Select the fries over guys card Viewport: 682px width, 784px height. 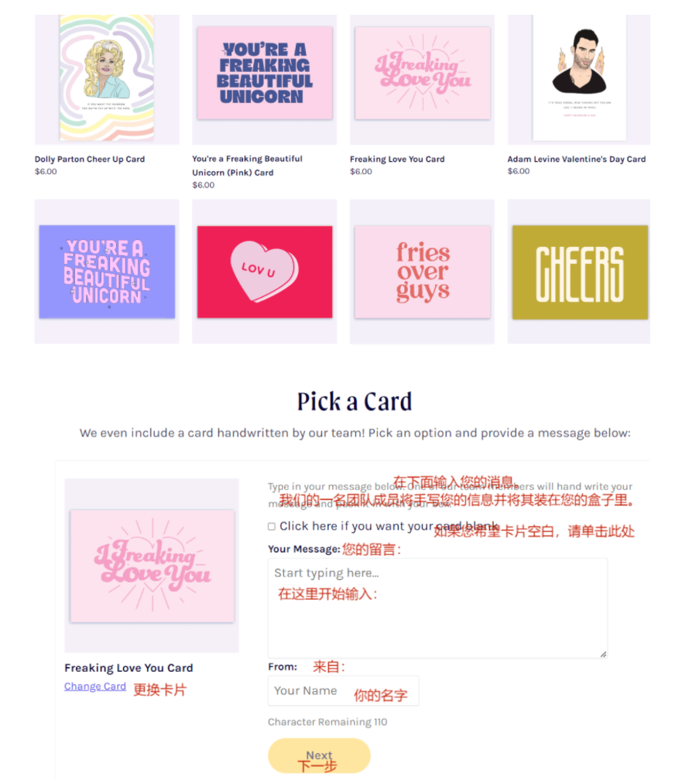(x=422, y=272)
